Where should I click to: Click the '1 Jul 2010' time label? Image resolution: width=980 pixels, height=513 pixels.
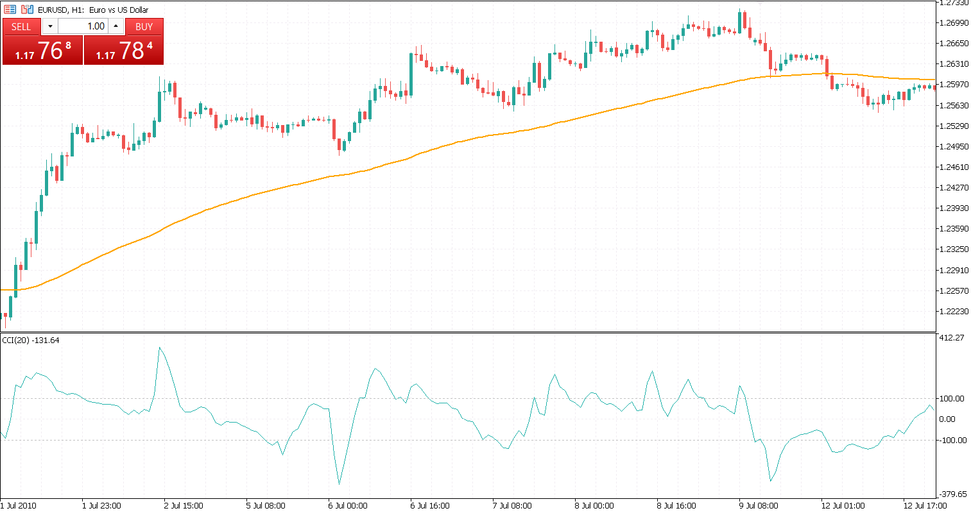pos(19,505)
